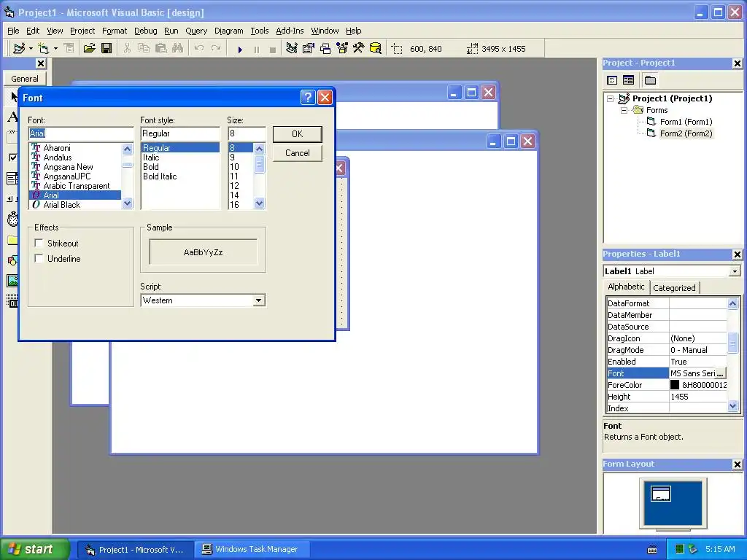This screenshot has width=747, height=560.
Task: Click Project1 - Microsoft V... taskbar button
Action: (136, 549)
